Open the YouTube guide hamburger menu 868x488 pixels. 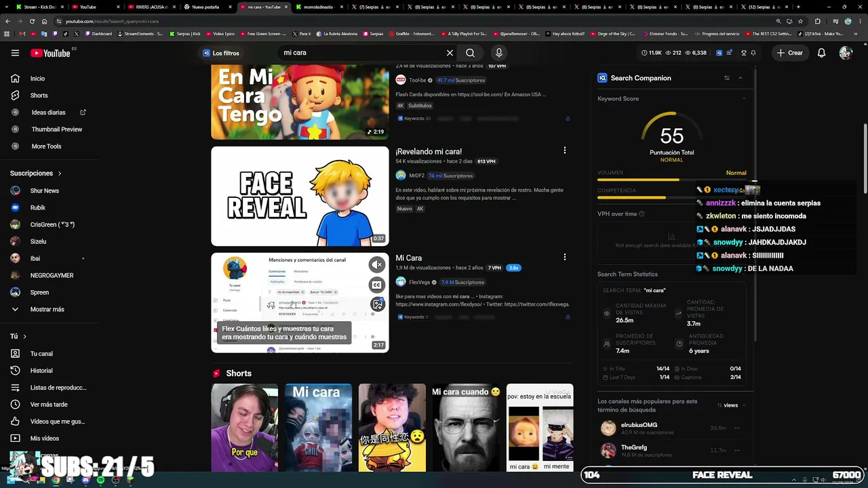point(15,53)
